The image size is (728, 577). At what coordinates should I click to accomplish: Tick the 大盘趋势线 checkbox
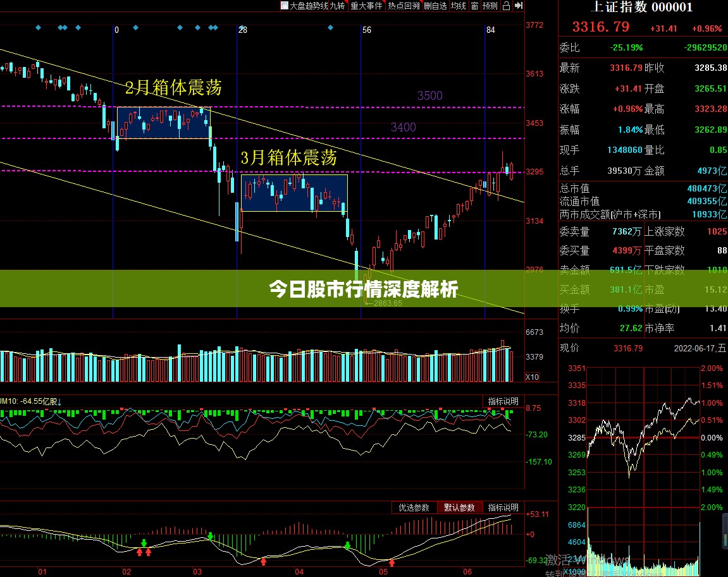(x=285, y=6)
